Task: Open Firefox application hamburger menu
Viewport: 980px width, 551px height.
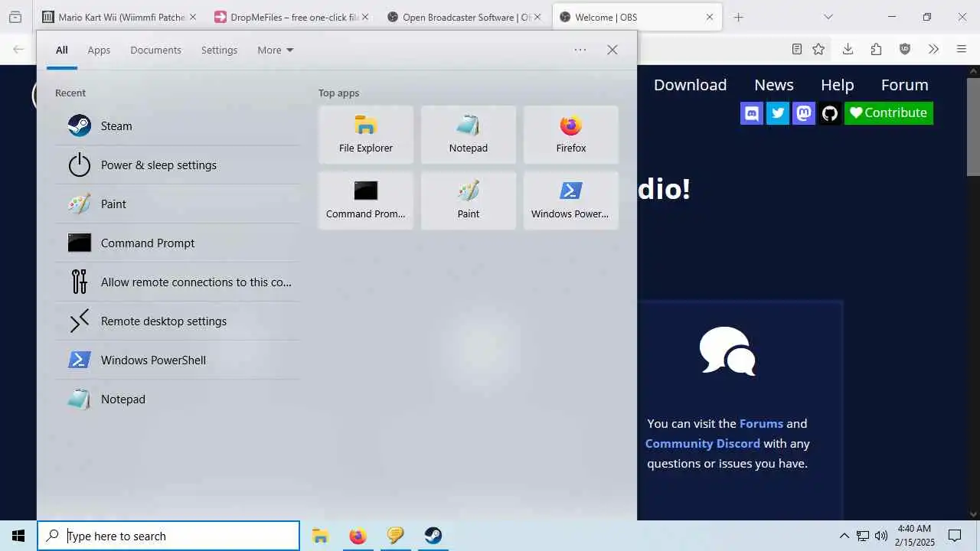Action: coord(962,49)
